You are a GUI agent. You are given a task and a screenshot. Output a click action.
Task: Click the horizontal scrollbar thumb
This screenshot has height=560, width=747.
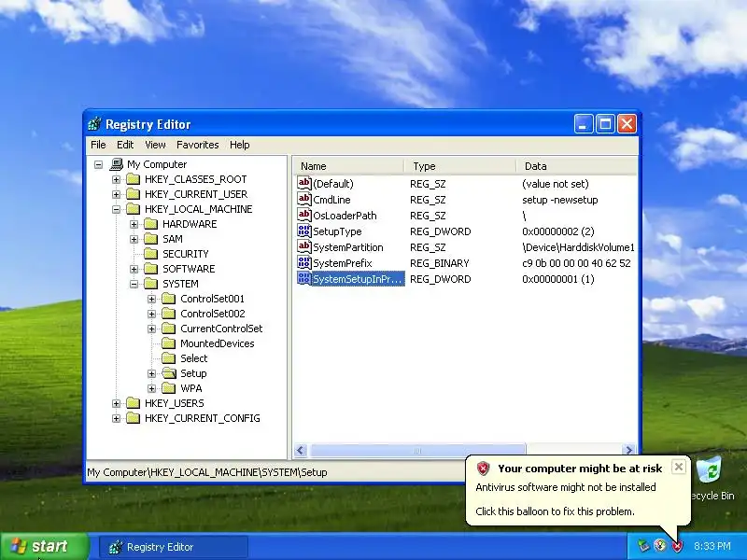click(417, 450)
